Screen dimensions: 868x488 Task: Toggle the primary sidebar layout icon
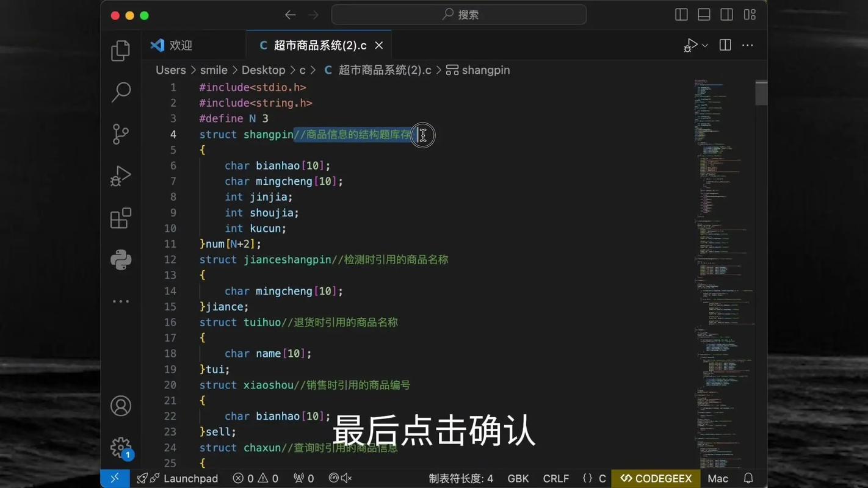681,15
